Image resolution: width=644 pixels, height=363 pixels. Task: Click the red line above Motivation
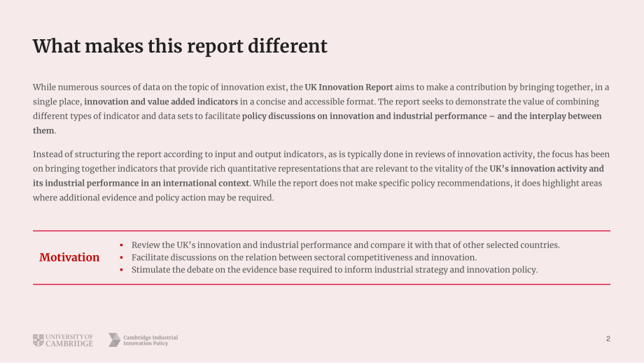[321, 231]
